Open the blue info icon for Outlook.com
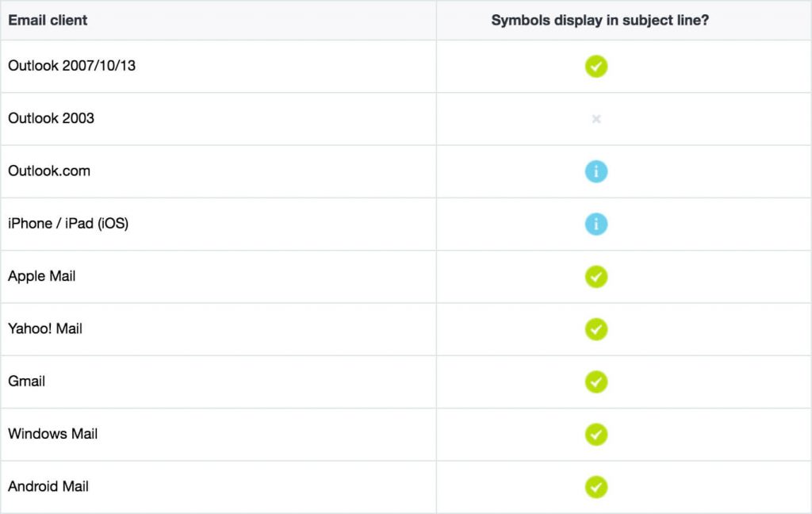Image resolution: width=812 pixels, height=514 pixels. pyautogui.click(x=596, y=171)
